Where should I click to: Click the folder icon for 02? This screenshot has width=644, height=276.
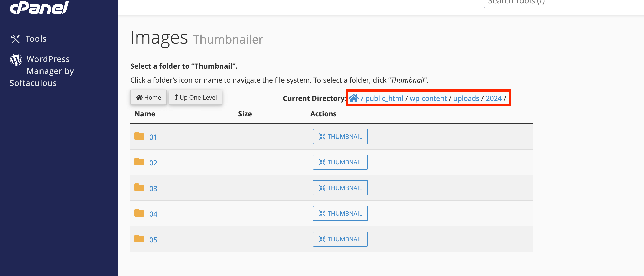tap(139, 162)
